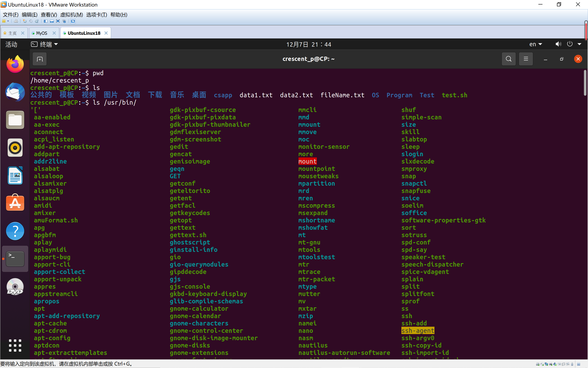
Task: Open Ubuntu Software from the dock
Action: pos(15,202)
